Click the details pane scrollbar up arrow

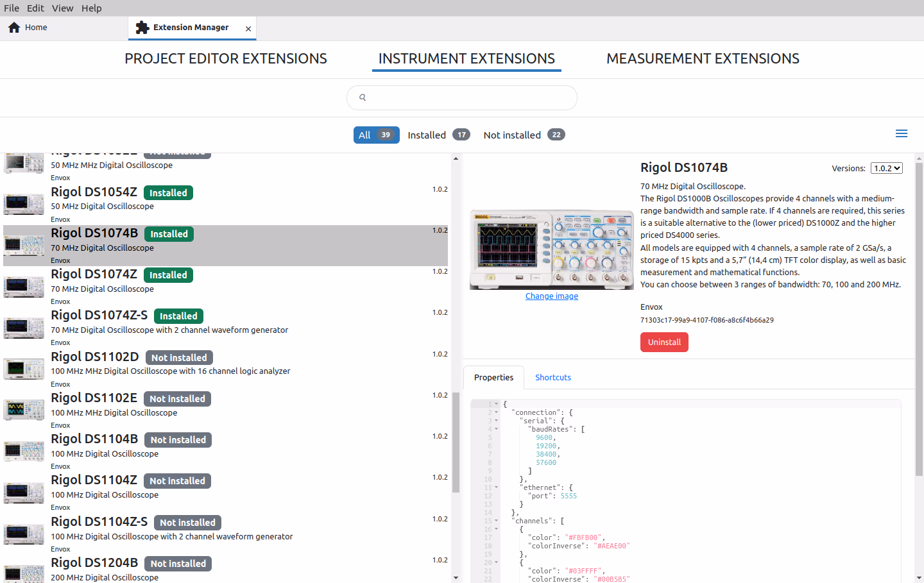[x=919, y=158]
